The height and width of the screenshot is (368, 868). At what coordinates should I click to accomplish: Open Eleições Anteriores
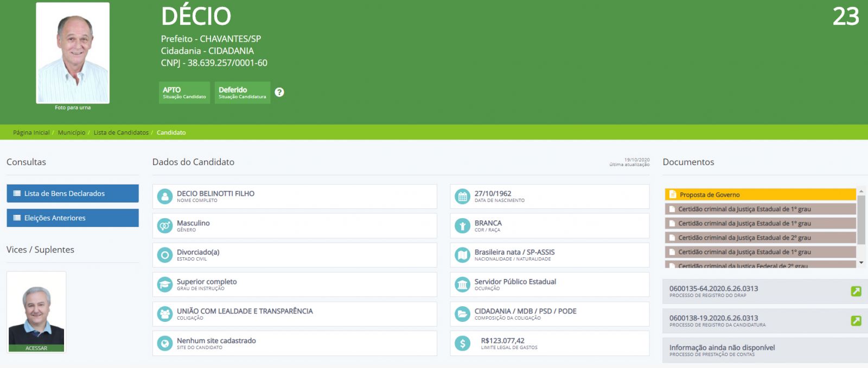pyautogui.click(x=73, y=218)
